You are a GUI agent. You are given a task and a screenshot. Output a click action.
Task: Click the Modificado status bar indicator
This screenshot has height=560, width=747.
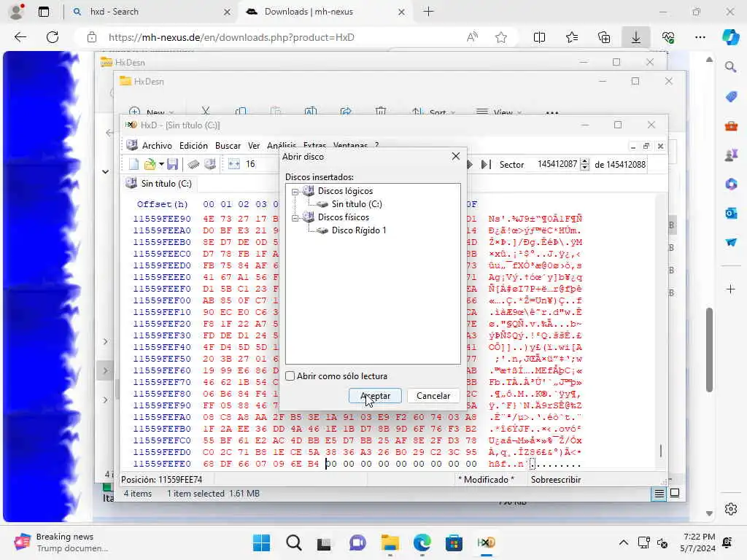(486, 480)
